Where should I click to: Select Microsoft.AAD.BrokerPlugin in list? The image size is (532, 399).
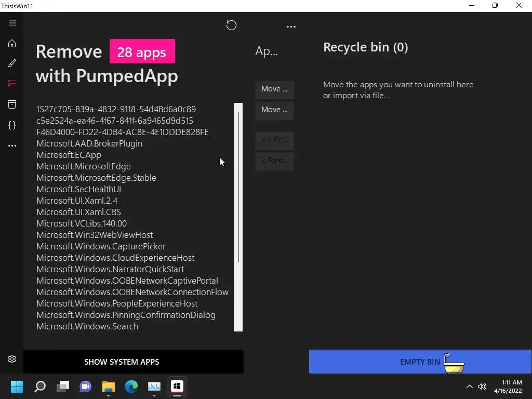(89, 143)
